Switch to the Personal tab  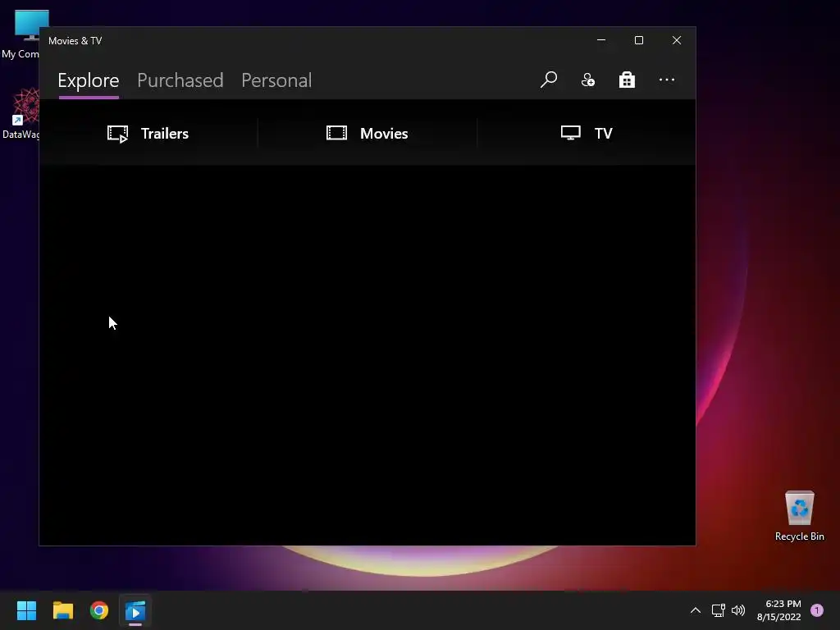pos(276,80)
